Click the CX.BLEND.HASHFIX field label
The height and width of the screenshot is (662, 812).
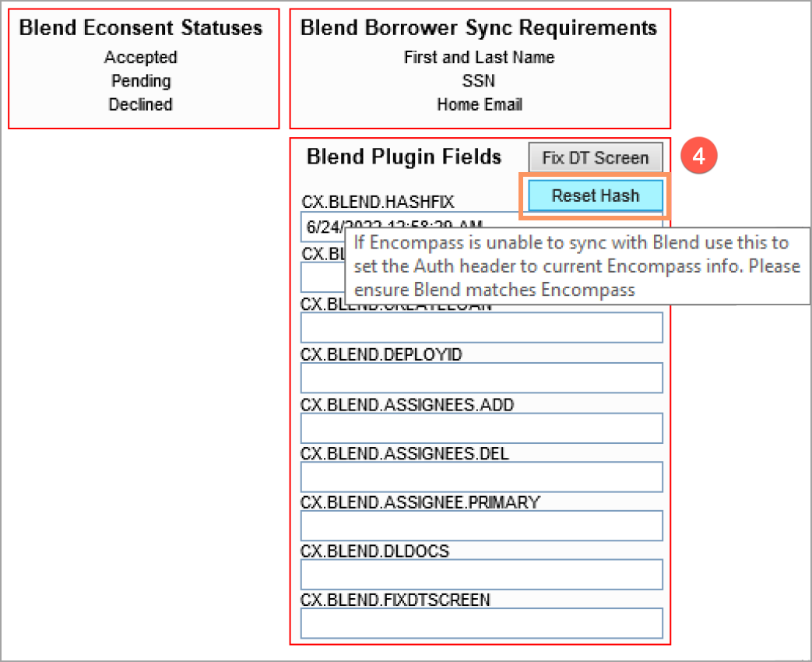(378, 202)
